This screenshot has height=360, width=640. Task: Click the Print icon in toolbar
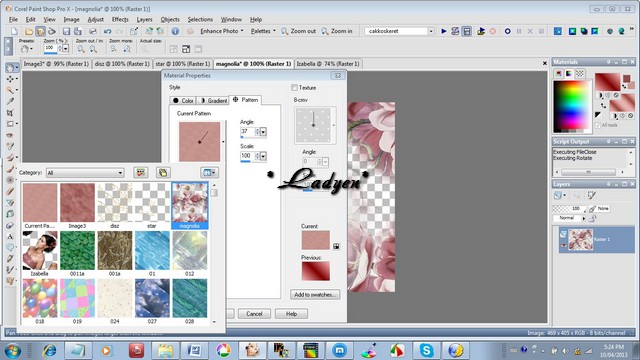point(93,31)
